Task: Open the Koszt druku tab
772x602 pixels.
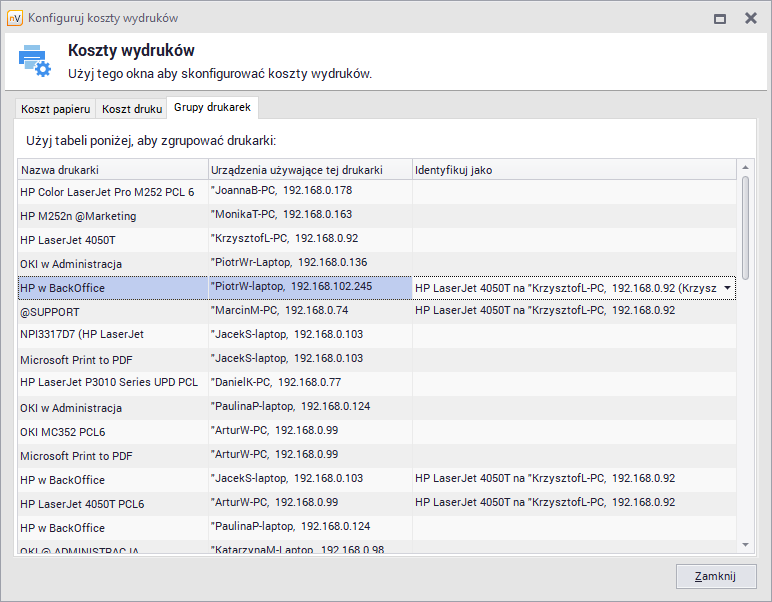Action: tap(132, 108)
